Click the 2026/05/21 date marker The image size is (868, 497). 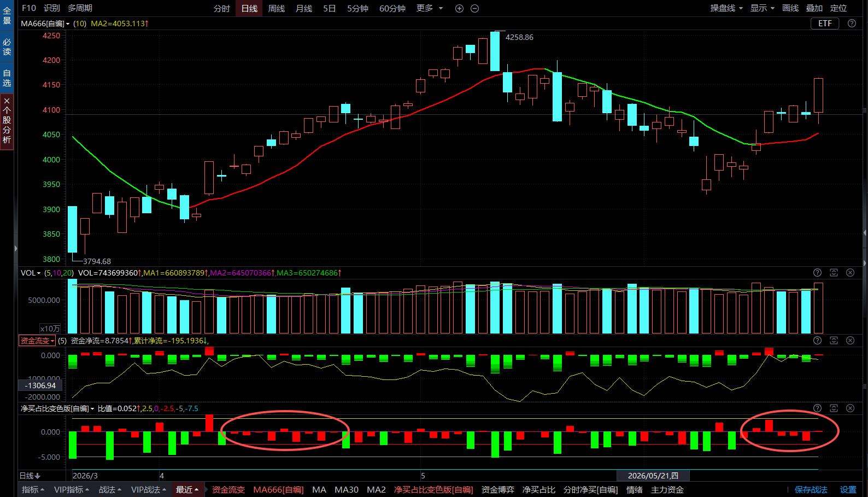653,476
